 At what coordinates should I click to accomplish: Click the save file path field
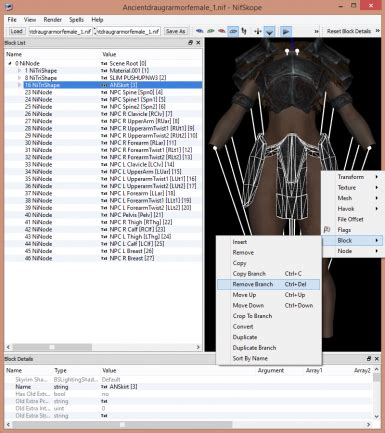[129, 31]
